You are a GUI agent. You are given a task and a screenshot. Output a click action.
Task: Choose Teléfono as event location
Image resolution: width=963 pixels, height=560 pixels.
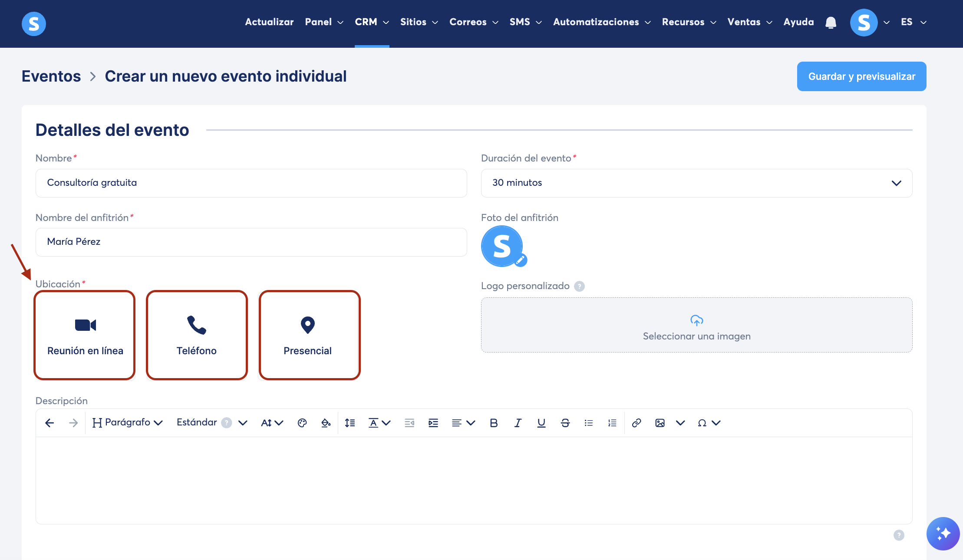click(197, 335)
